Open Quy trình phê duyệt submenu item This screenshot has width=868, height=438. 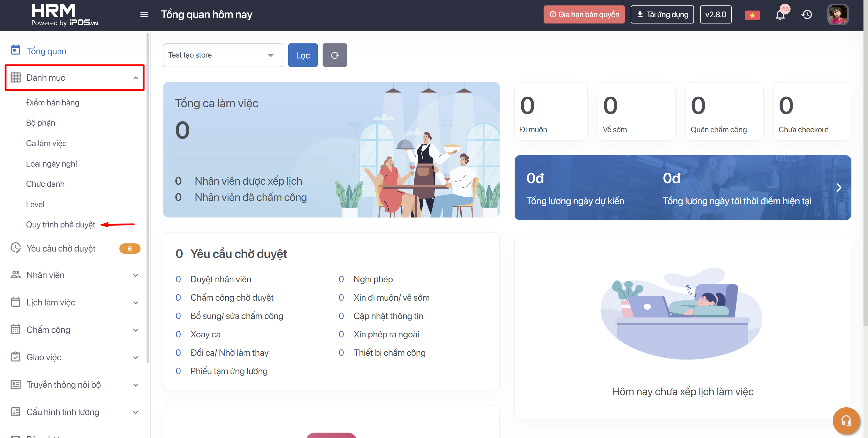[61, 224]
